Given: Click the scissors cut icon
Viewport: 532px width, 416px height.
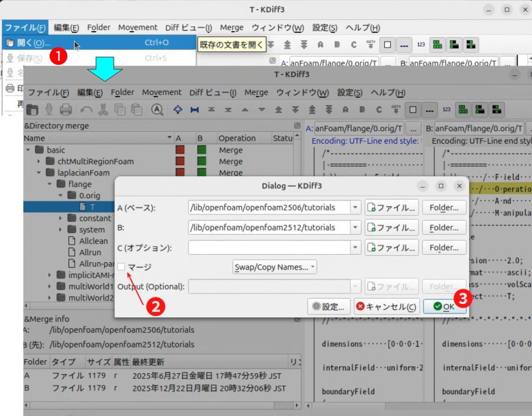Looking at the screenshot, I should click(103, 110).
